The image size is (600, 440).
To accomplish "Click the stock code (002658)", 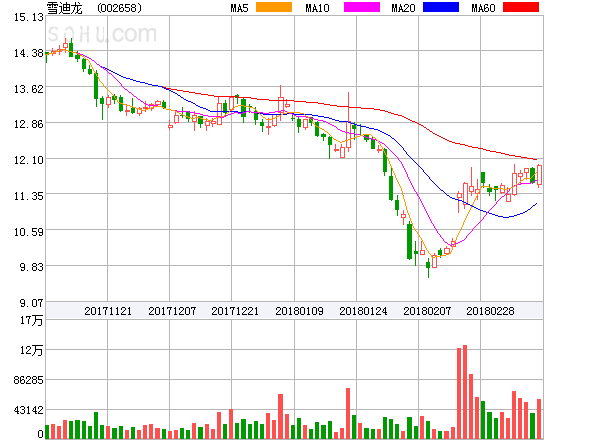I will [x=119, y=8].
